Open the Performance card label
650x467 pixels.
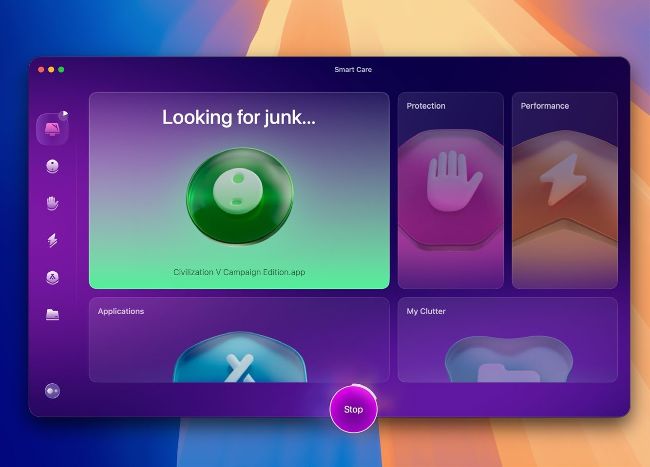point(544,106)
